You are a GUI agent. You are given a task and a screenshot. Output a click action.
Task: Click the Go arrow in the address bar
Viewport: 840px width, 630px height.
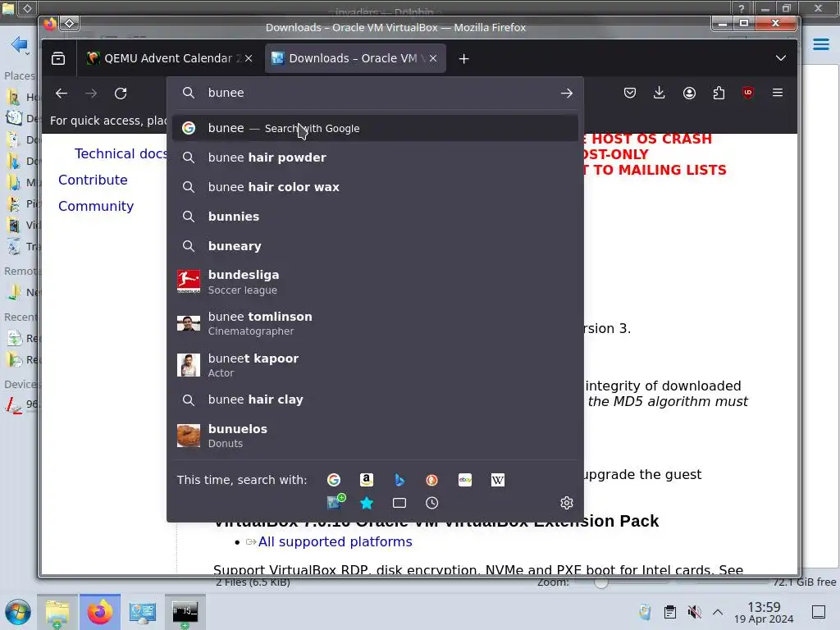point(567,94)
